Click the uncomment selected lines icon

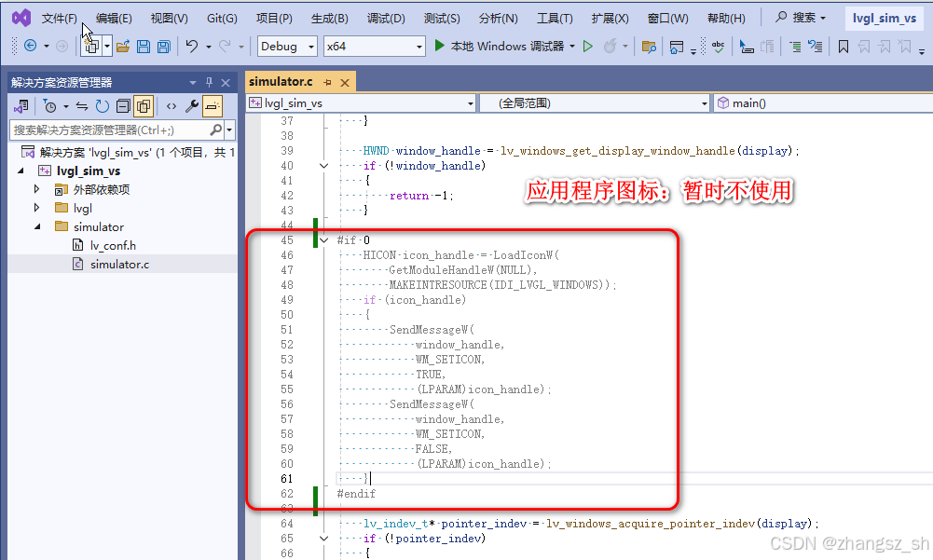coord(816,46)
